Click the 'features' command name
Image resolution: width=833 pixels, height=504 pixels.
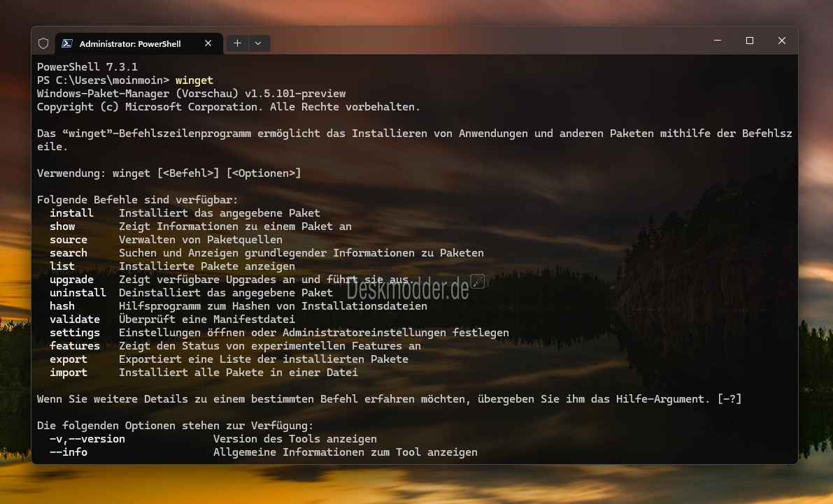tap(75, 346)
